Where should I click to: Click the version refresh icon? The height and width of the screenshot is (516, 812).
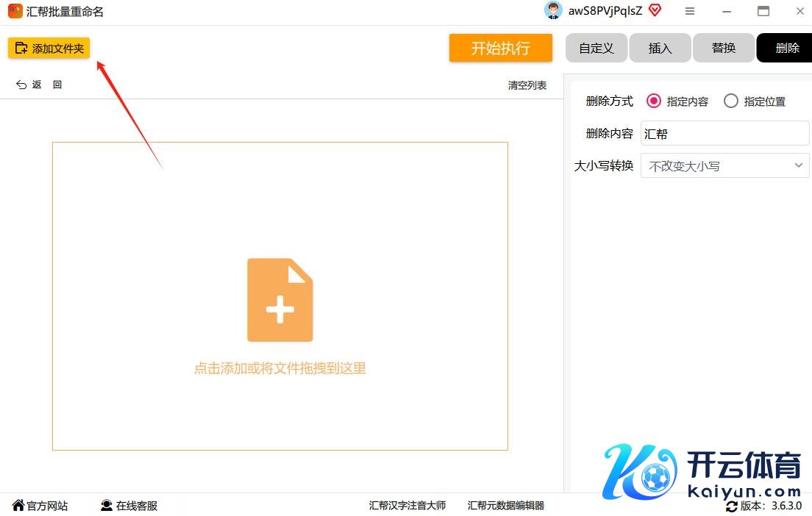pos(731,506)
